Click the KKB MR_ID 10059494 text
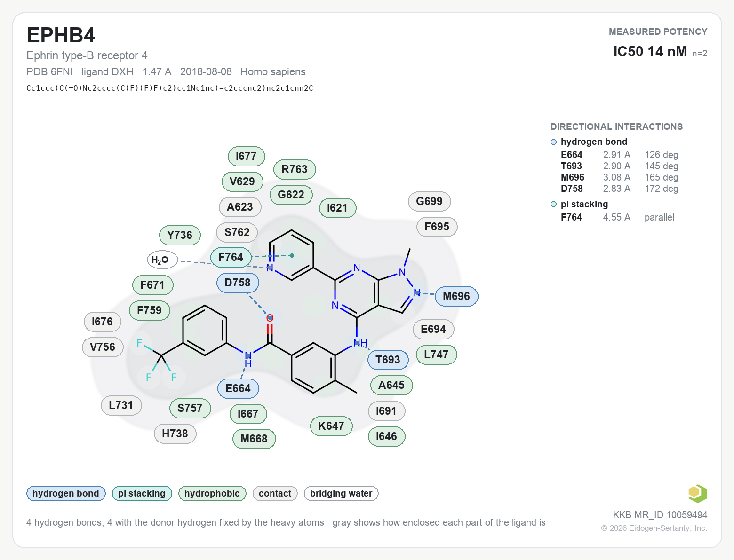This screenshot has width=734, height=560. click(x=660, y=515)
